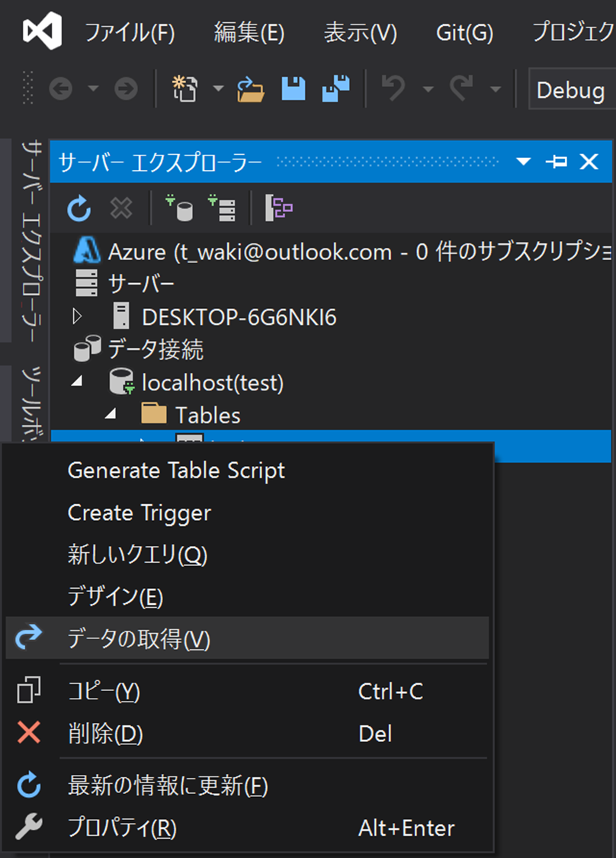Viewport: 616px width, 858px height.
Task: Open the Debug configuration dropdown
Action: (x=571, y=89)
